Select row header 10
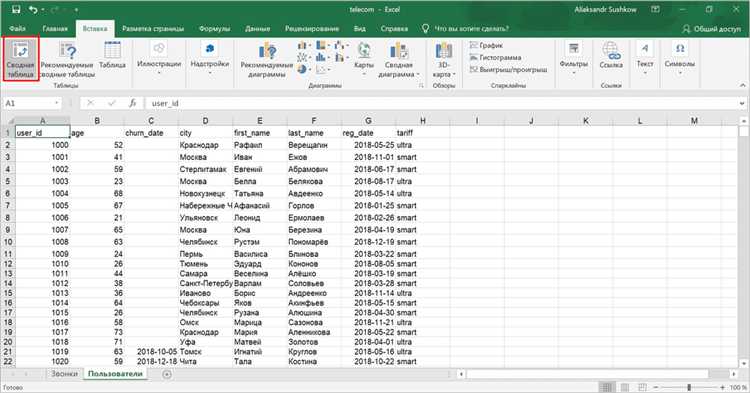 tap(8, 242)
